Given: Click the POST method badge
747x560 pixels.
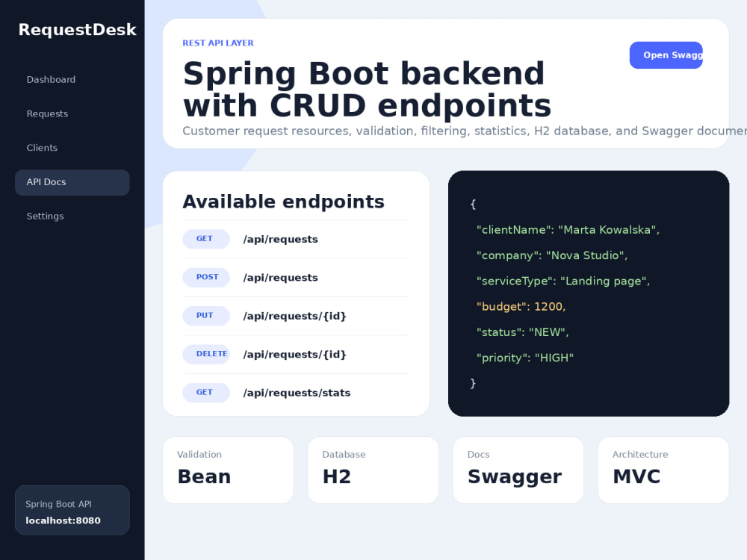Looking at the screenshot, I should [206, 277].
